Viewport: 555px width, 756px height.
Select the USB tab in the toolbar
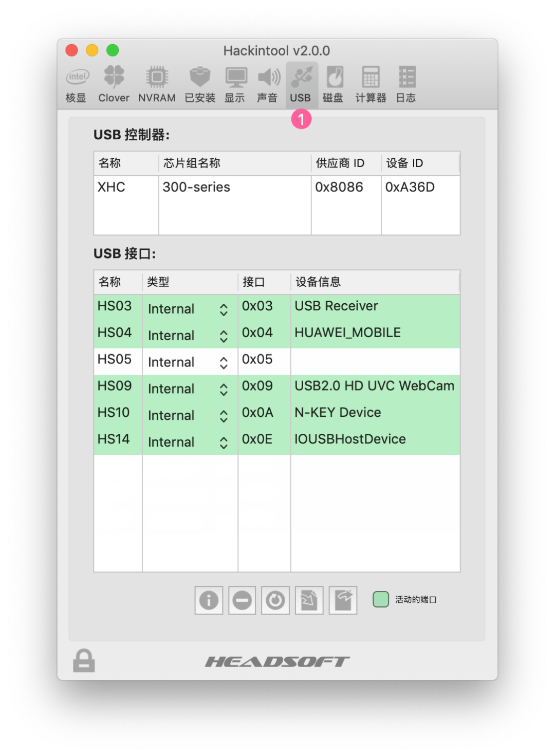[301, 84]
